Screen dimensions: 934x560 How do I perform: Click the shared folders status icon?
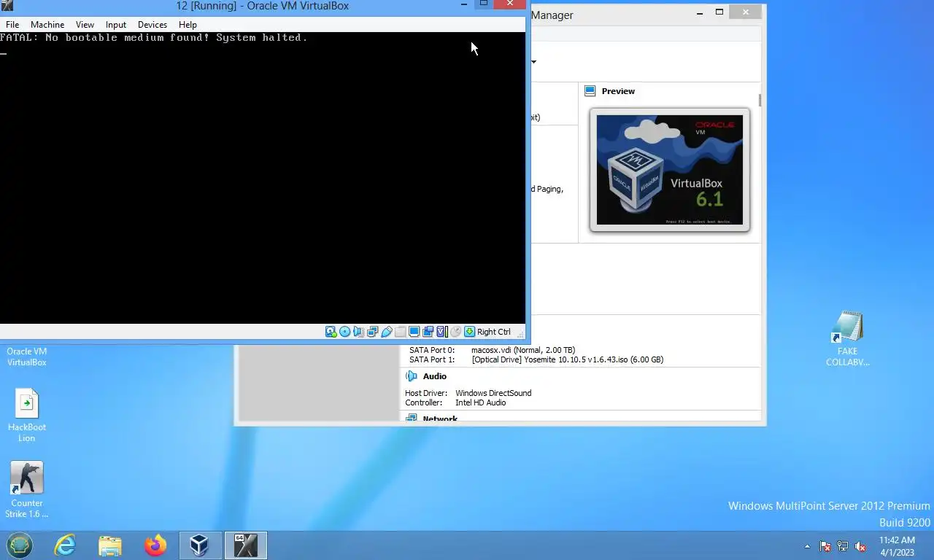401,332
